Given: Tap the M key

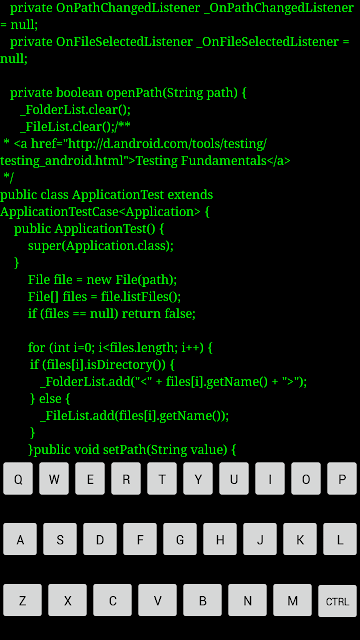Looking at the screenshot, I should 292,600.
